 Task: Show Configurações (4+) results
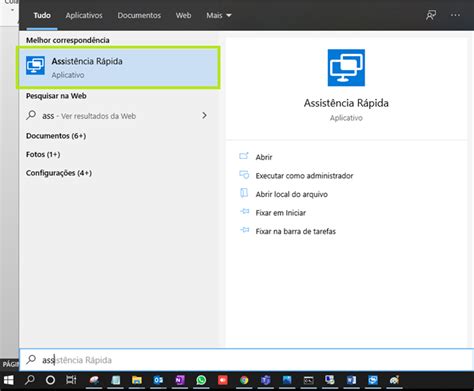click(59, 173)
